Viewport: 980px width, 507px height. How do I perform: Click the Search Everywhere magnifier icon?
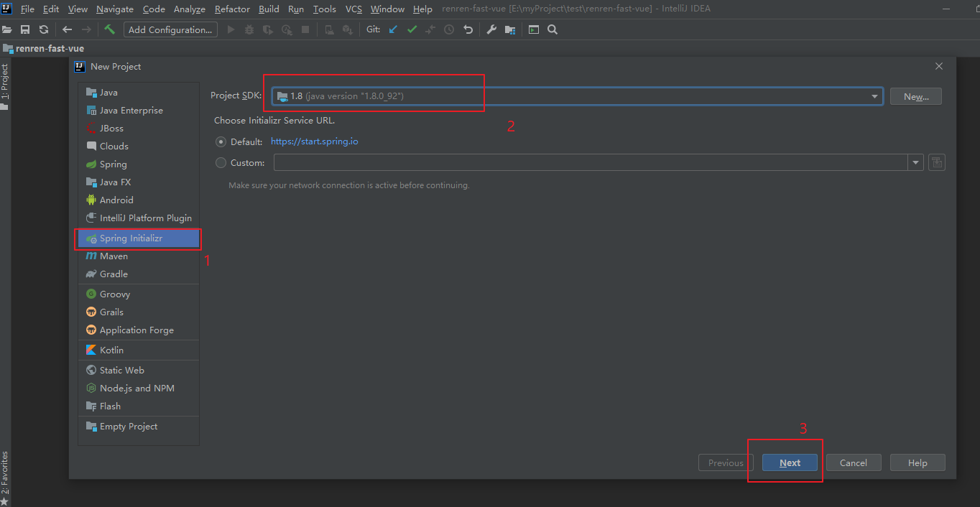(553, 29)
